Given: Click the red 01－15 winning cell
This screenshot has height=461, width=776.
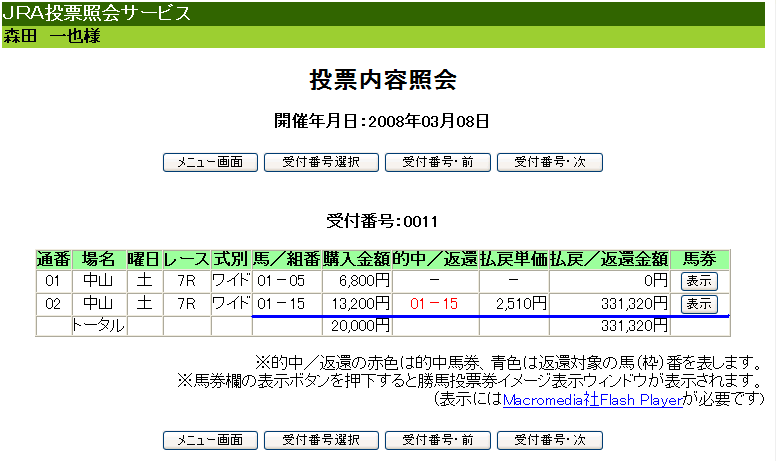Looking at the screenshot, I should [435, 304].
